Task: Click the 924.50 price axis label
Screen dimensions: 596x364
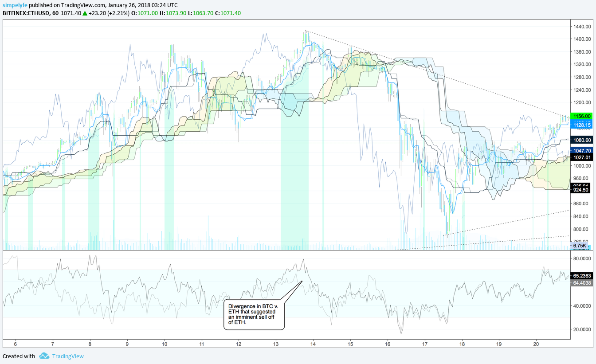Action: (x=581, y=190)
